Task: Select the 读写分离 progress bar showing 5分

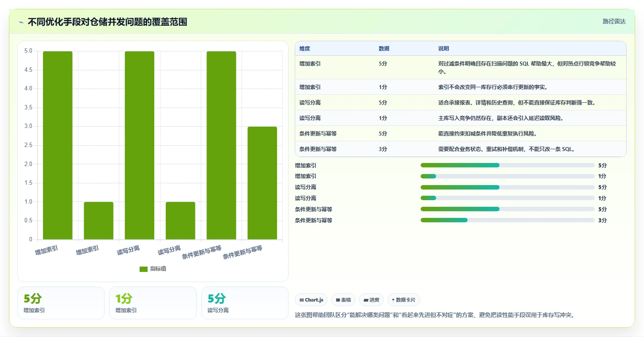Action: [x=507, y=187]
